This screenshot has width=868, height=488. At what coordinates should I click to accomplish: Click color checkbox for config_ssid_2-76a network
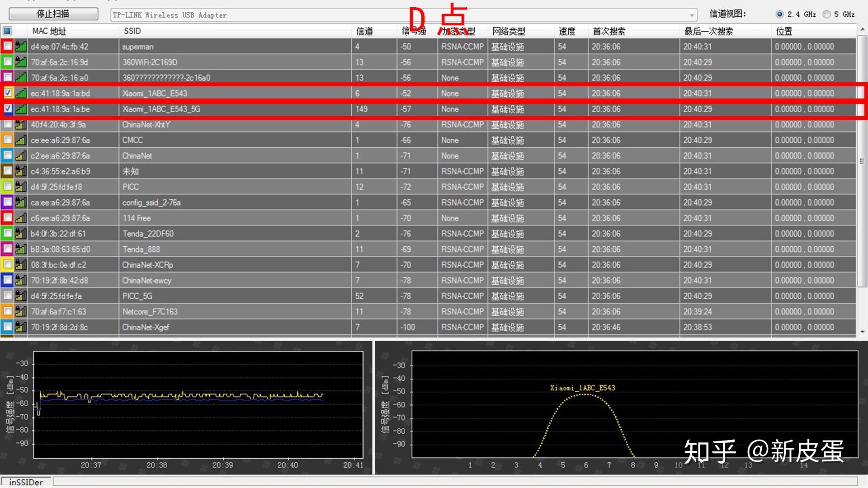tap(8, 202)
